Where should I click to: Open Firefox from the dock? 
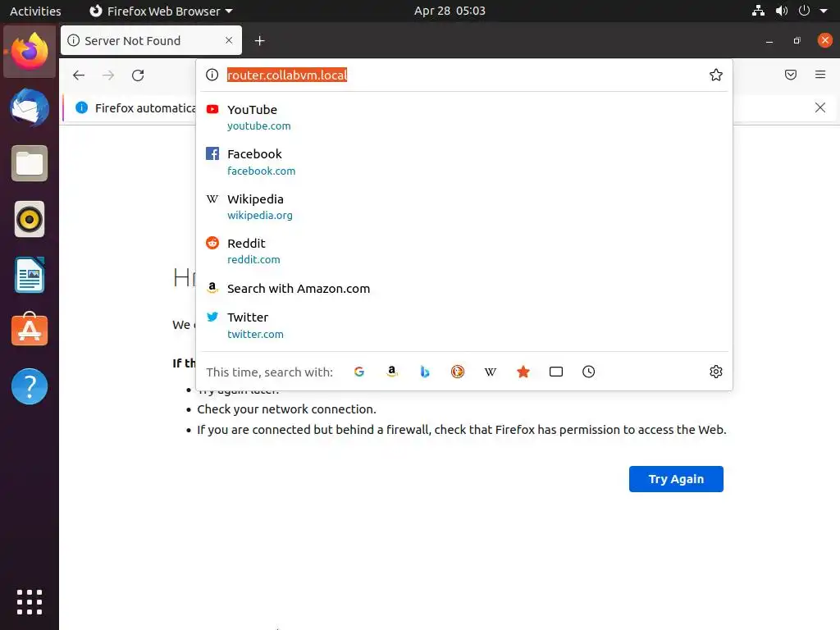tap(30, 52)
